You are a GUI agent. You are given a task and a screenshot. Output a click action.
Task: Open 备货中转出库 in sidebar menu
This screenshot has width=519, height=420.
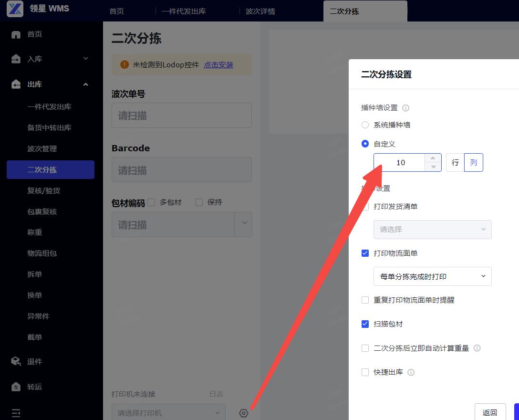click(x=49, y=127)
